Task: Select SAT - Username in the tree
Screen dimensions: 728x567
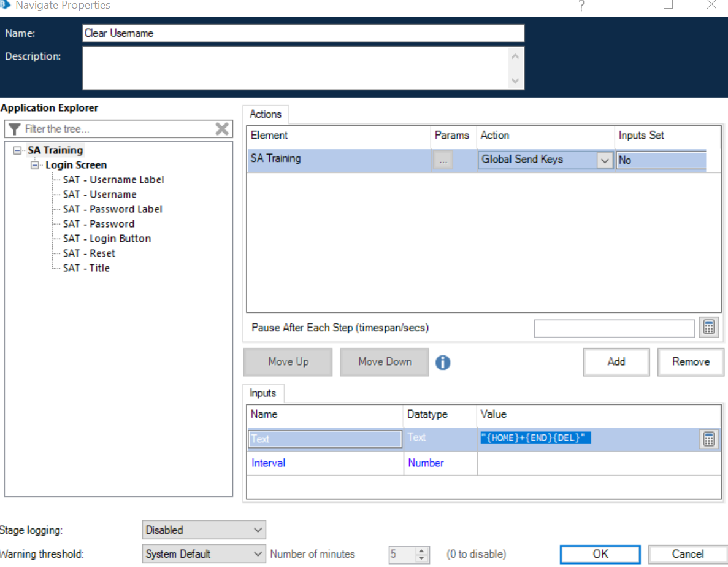Action: pos(99,194)
